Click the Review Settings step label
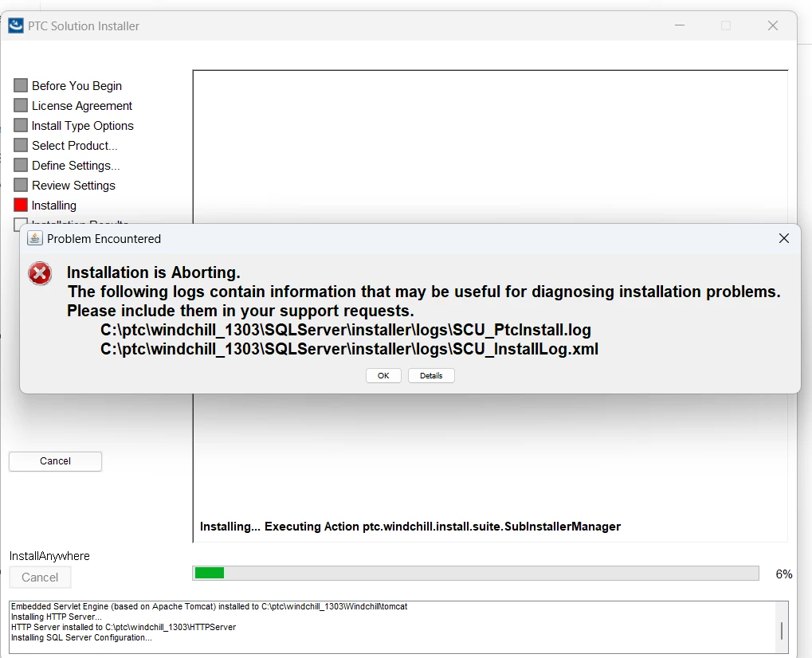The width and height of the screenshot is (812, 658). [x=73, y=186]
